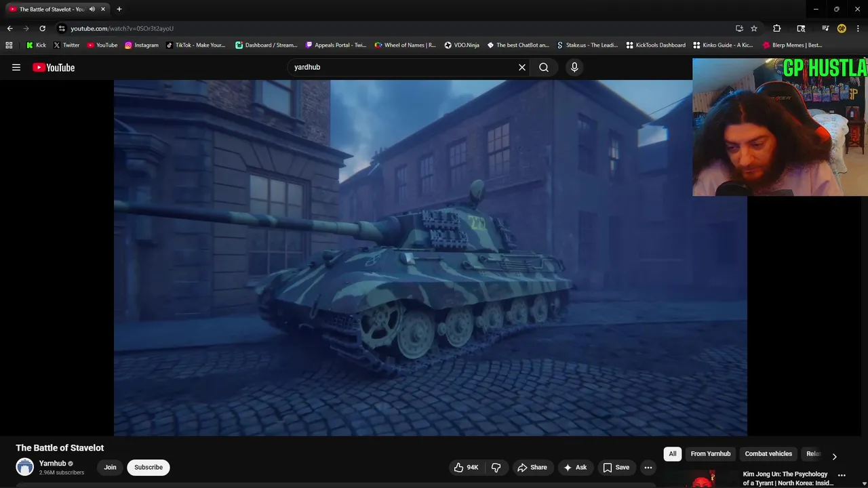Open the install/cast icon in address bar
Screen dimensions: 868x488
(739, 28)
